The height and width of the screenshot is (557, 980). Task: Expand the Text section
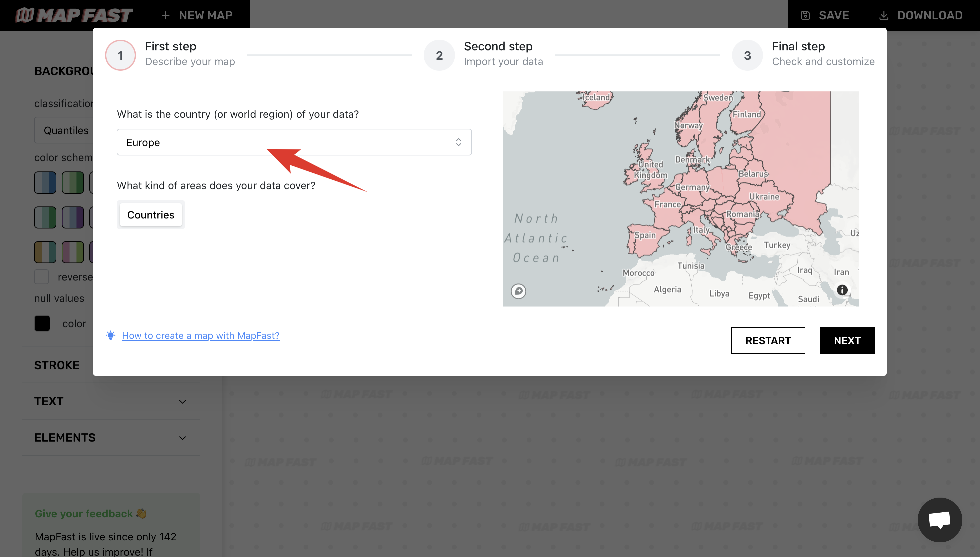[x=182, y=401]
